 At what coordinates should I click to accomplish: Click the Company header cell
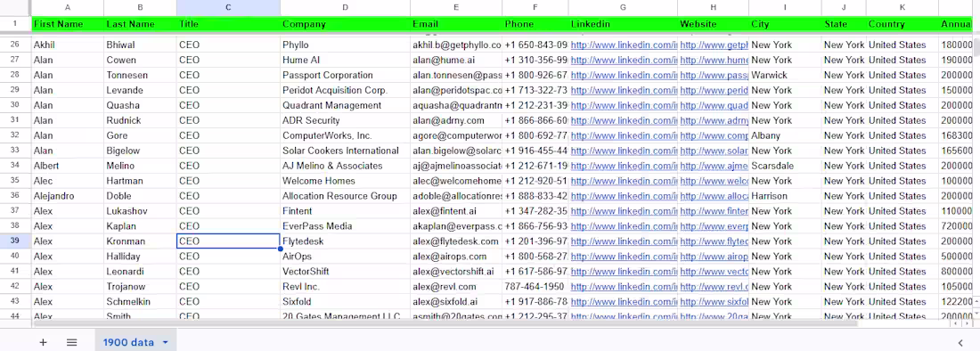coord(345,24)
